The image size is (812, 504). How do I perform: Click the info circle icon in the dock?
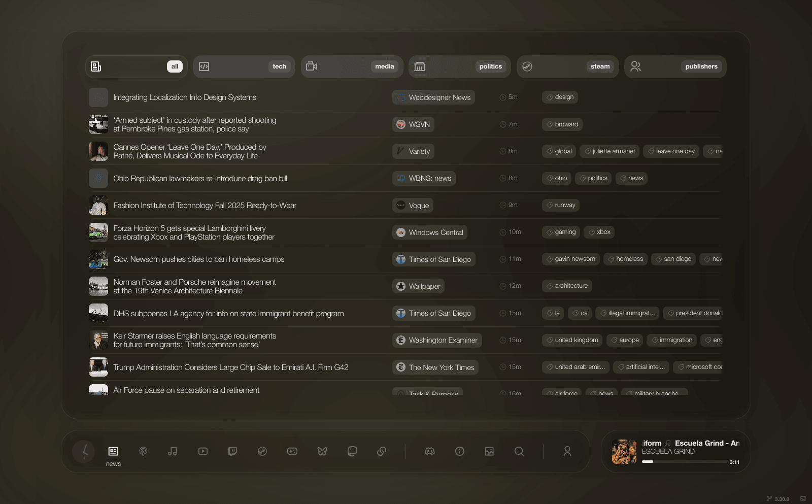460,451
